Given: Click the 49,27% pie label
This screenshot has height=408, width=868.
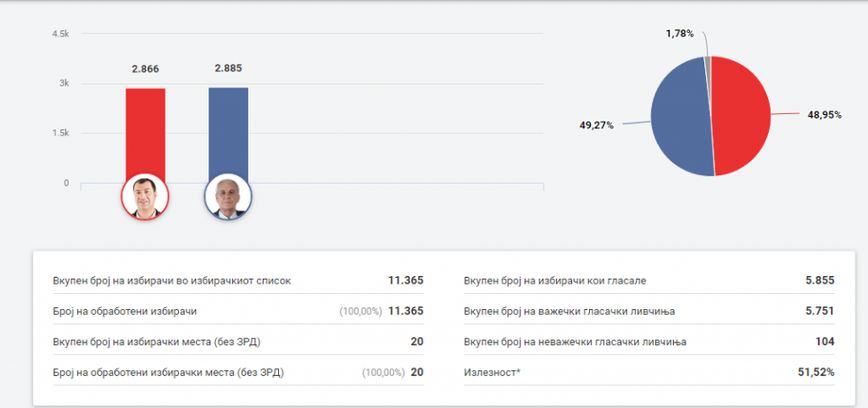Looking at the screenshot, I should (x=596, y=126).
